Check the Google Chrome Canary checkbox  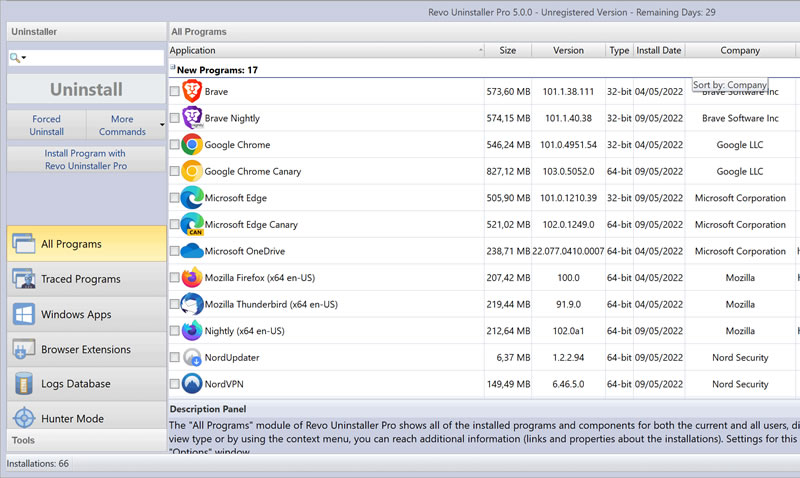(174, 171)
